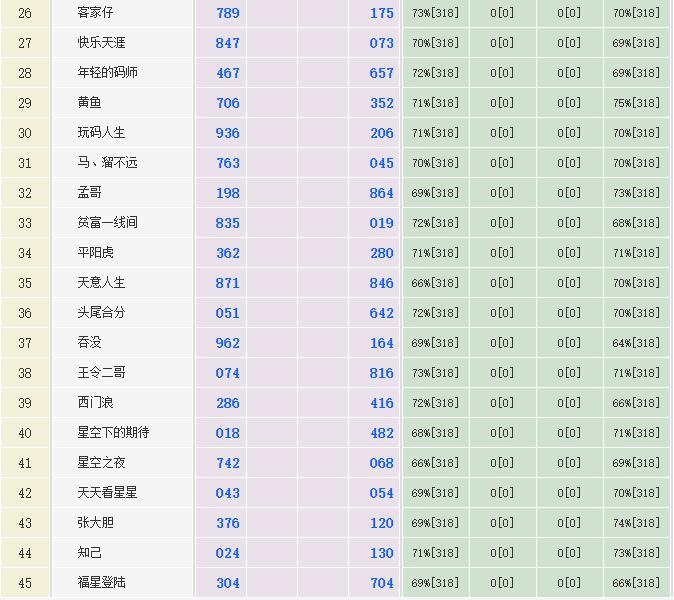This screenshot has height=600, width=674.
Task: Open the 天意人生 author link
Action: coord(101,283)
